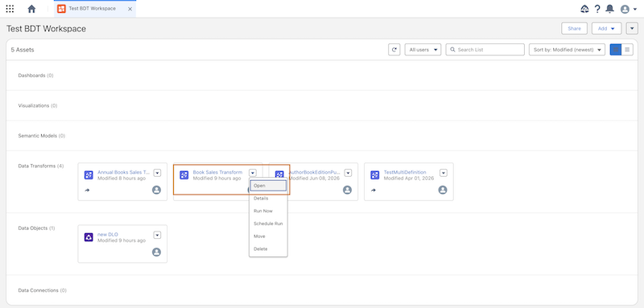Click the Test BDT Workspace tab icon
This screenshot has width=644, height=308.
pos(61,9)
